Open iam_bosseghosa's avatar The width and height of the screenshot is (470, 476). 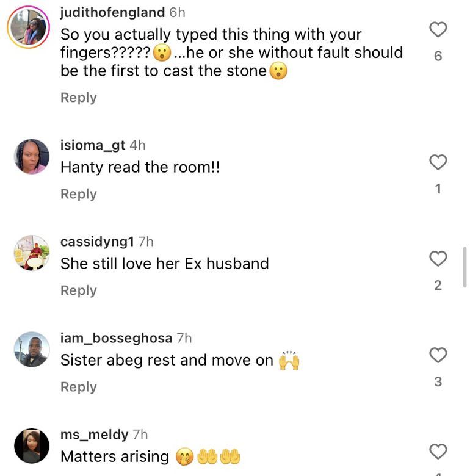click(32, 349)
